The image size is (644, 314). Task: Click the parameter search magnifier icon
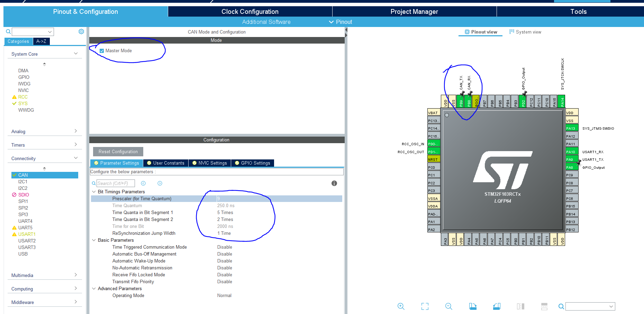94,183
